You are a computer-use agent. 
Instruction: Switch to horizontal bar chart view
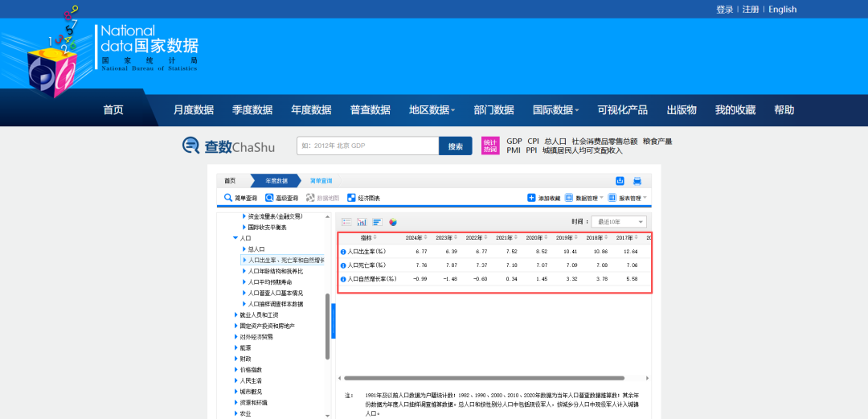(x=377, y=222)
